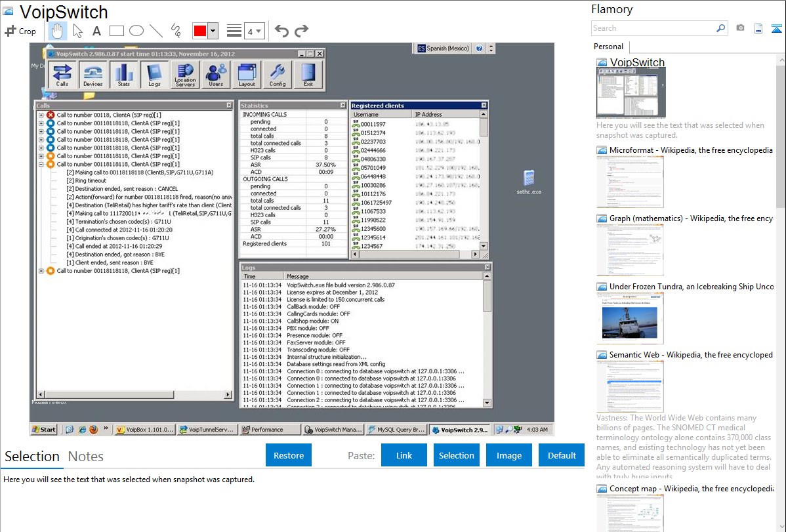Click the Link paste button
This screenshot has height=532, width=786.
(404, 455)
